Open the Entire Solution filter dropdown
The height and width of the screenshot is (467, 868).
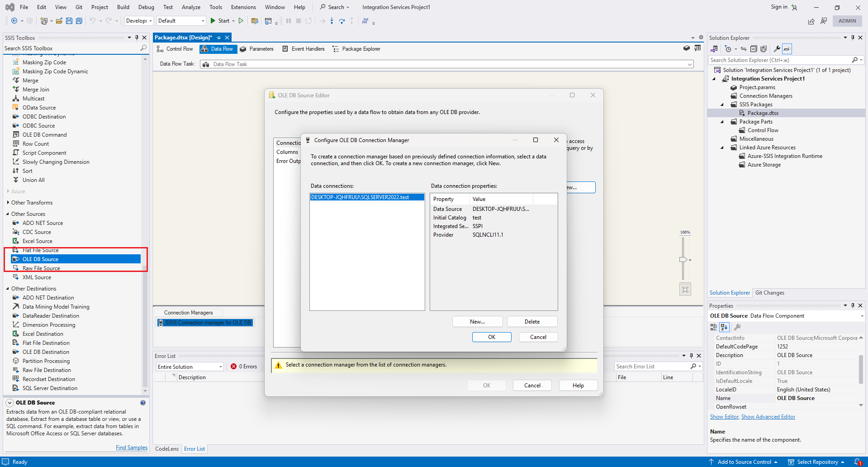(221, 367)
